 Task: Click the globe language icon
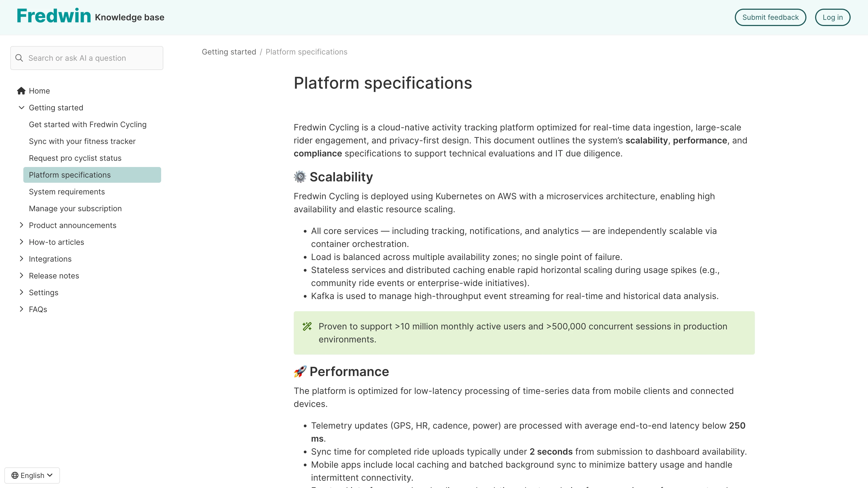tap(15, 475)
